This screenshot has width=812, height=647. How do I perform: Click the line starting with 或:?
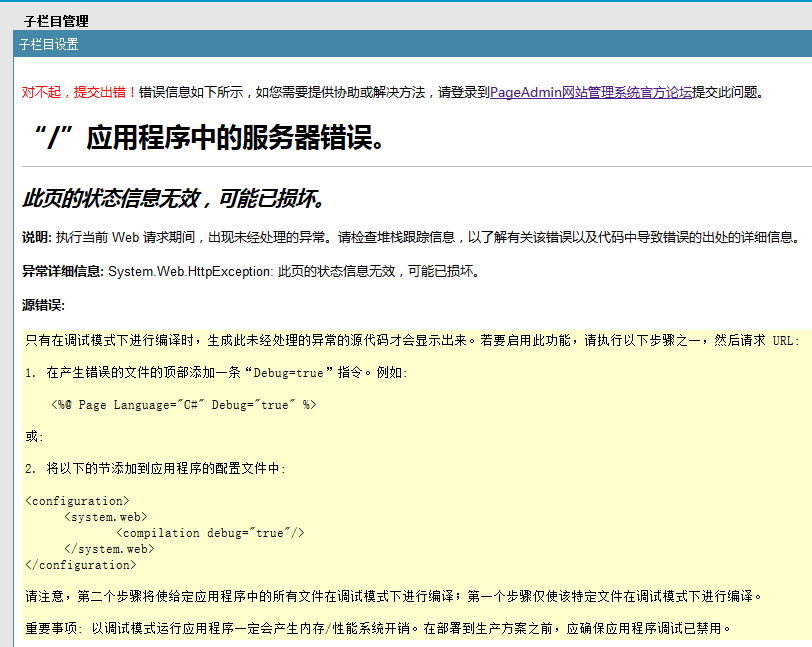coord(34,437)
